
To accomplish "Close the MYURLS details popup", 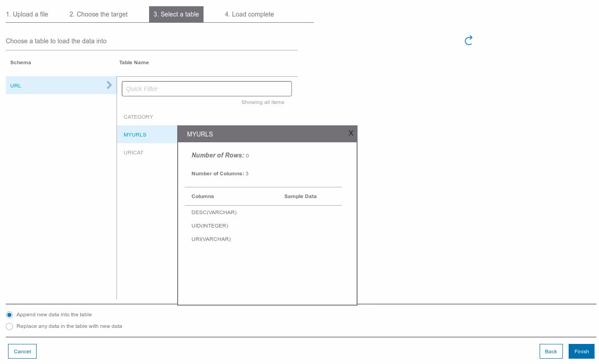I will tap(351, 133).
